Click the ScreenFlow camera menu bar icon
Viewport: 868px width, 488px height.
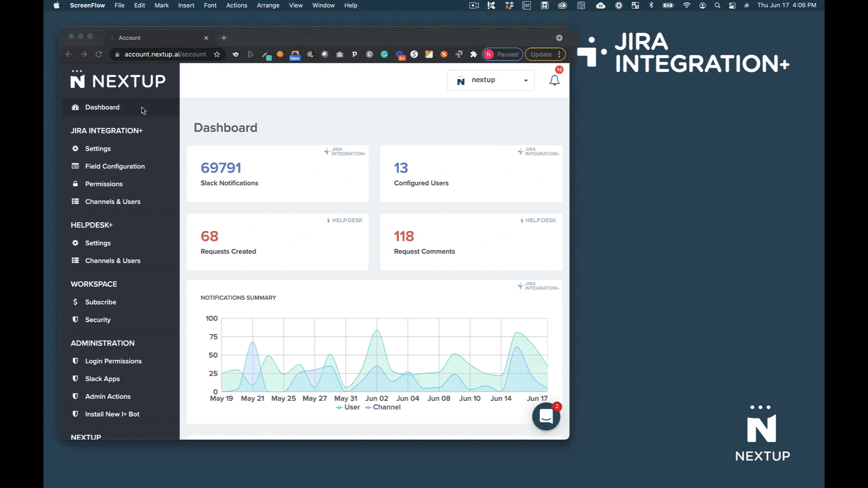[x=474, y=5]
